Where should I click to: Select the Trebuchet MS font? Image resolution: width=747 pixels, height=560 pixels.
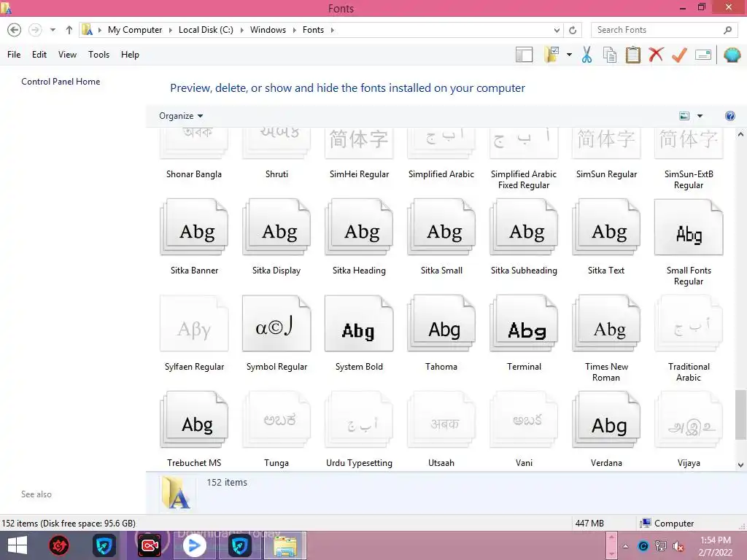pos(194,429)
